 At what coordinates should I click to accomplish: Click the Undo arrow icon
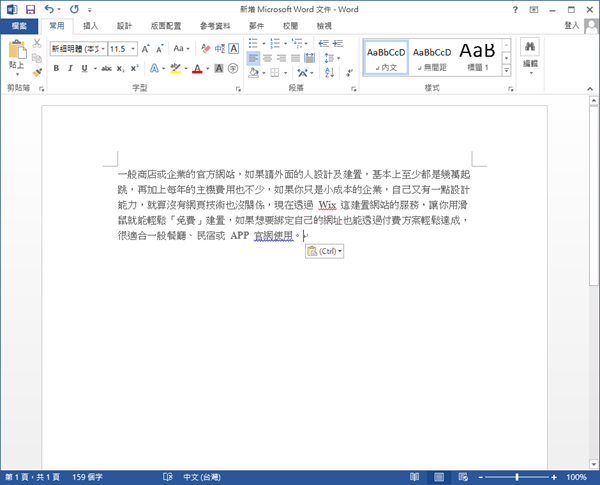49,9
